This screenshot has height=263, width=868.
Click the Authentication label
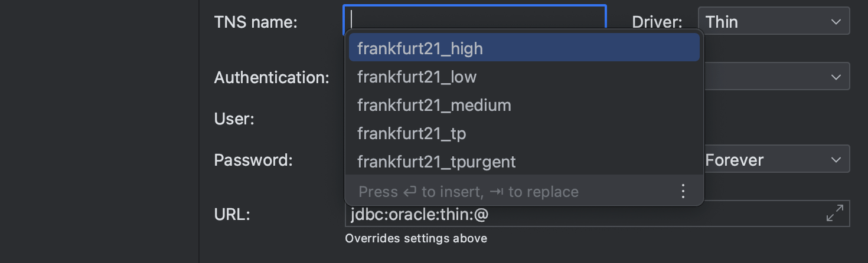(272, 77)
